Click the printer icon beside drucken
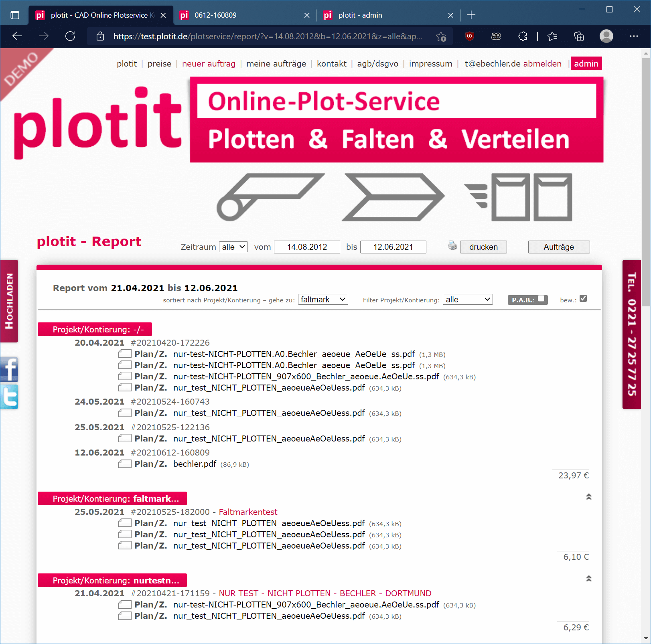The width and height of the screenshot is (651, 644). [x=452, y=245]
